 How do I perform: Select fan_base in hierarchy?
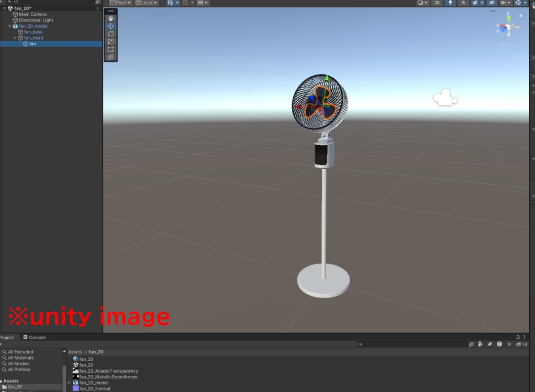(33, 32)
